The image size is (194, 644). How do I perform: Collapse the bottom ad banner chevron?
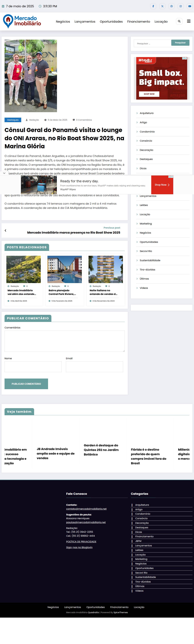[4, 173]
